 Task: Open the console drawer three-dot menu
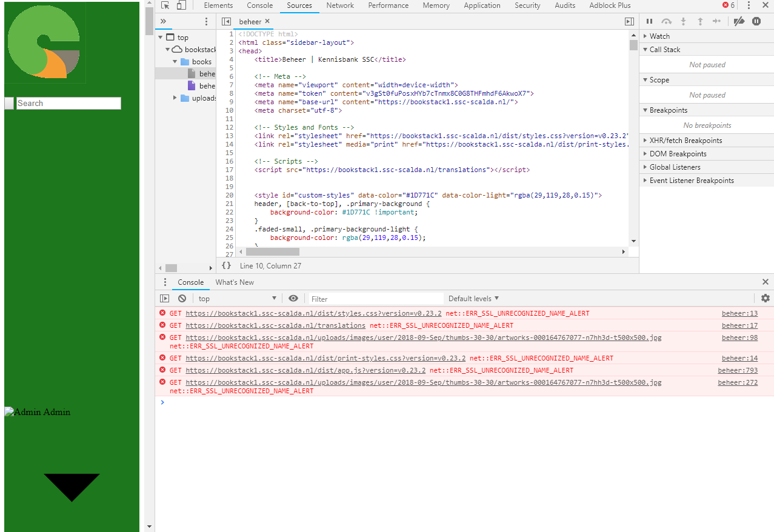165,282
